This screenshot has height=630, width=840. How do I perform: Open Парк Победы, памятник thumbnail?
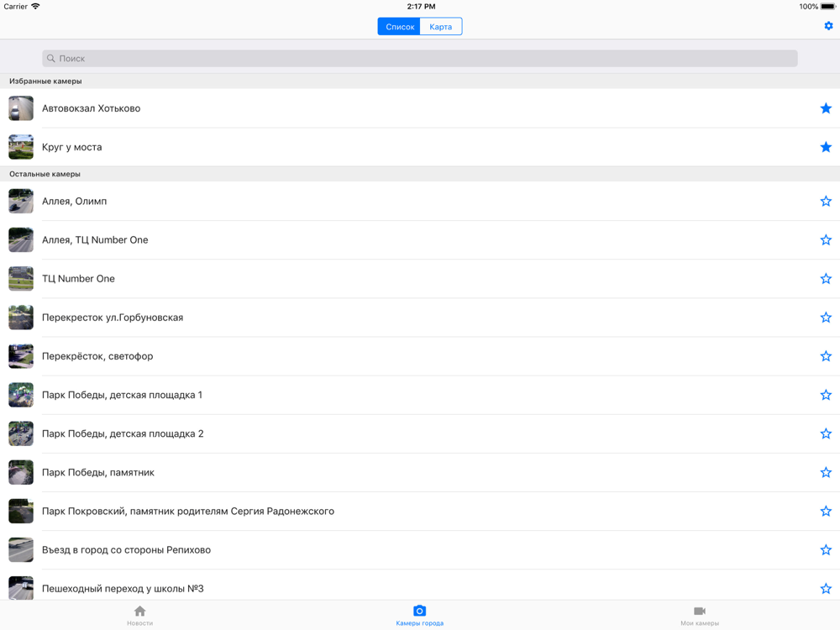click(21, 472)
